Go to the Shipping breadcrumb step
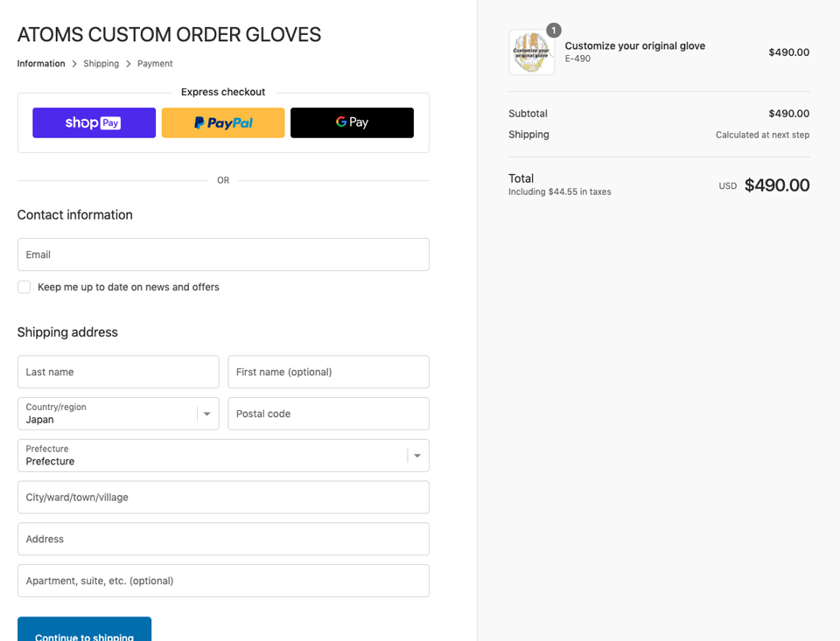840x641 pixels. (101, 63)
